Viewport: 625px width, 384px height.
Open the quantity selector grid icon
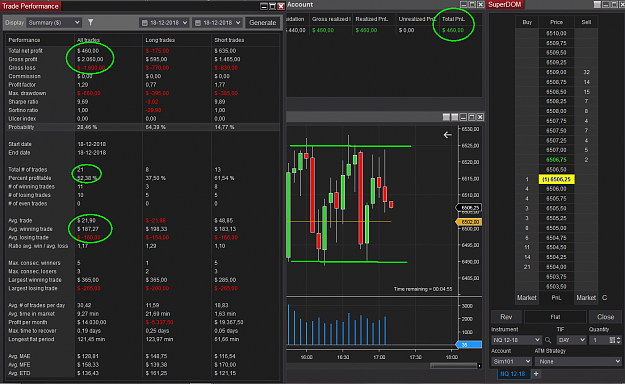[x=612, y=340]
